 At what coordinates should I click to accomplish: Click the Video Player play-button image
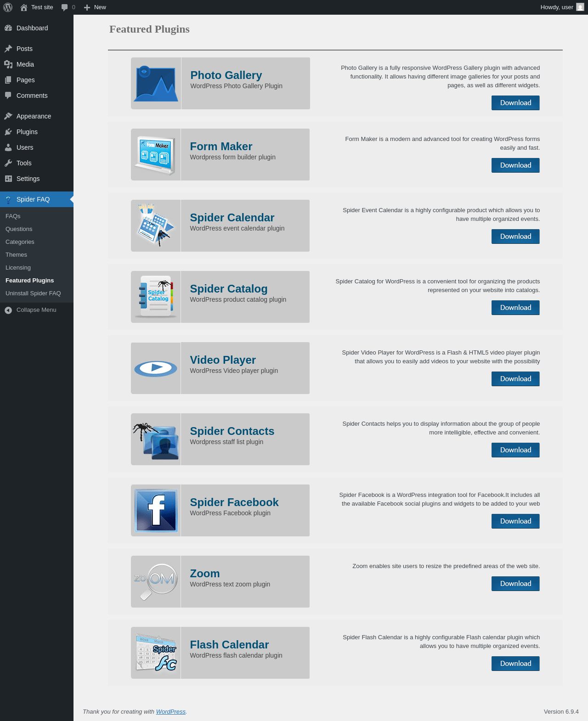pos(156,368)
